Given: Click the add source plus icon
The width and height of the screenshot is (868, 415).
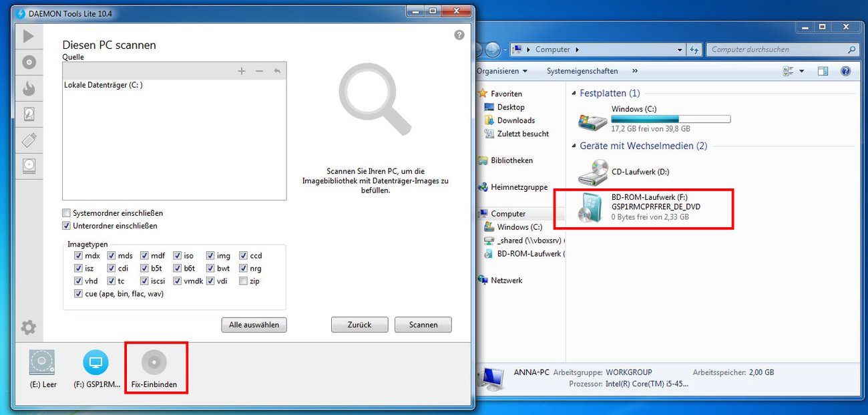Looking at the screenshot, I should 242,70.
